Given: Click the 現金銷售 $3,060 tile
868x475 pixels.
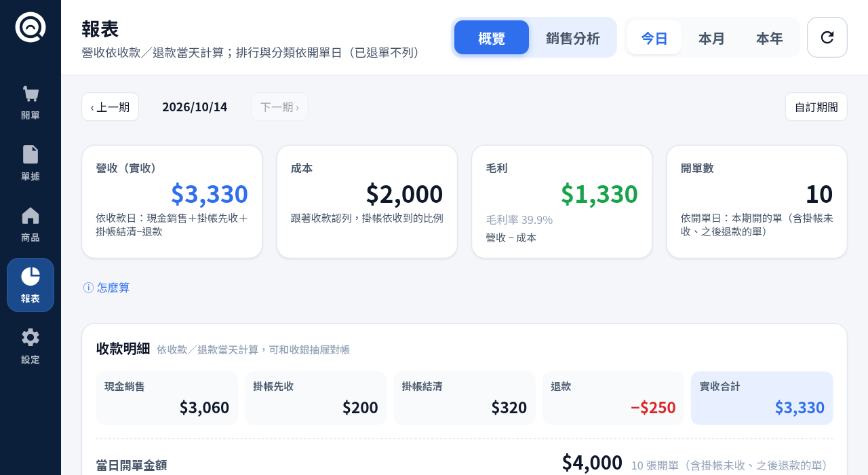Looking at the screenshot, I should tap(167, 398).
